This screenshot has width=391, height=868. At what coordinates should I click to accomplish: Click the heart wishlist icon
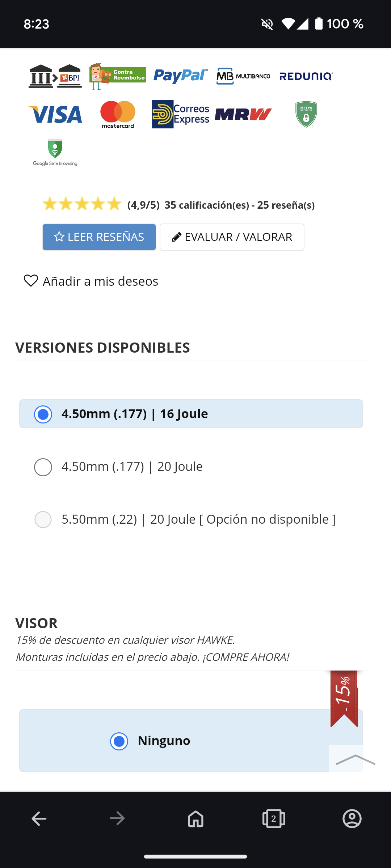(31, 281)
